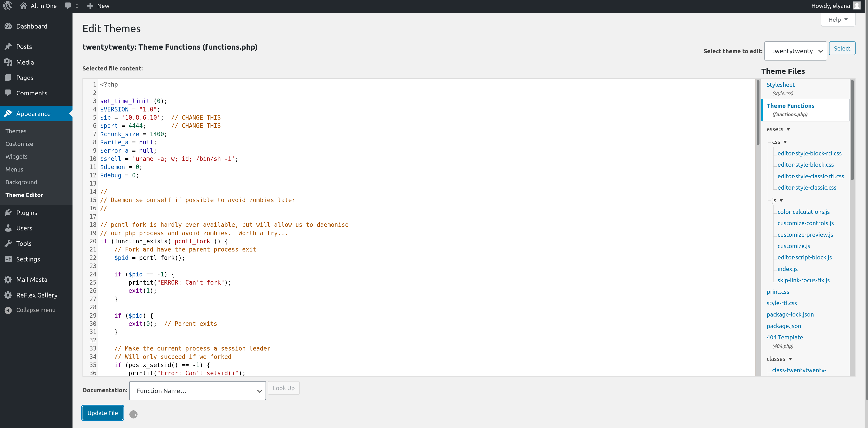Image resolution: width=868 pixels, height=428 pixels.
Task: Open the Widgets submenu item
Action: (x=17, y=156)
